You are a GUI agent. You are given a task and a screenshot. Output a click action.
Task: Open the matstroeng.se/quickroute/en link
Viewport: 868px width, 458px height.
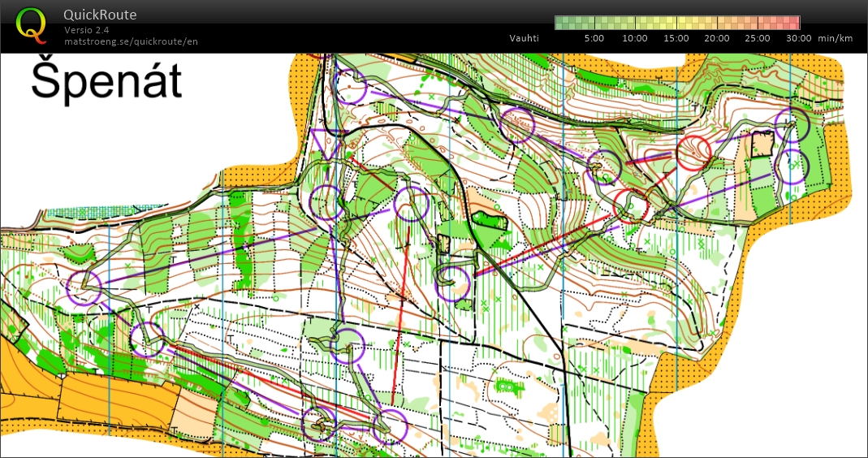pyautogui.click(x=131, y=41)
